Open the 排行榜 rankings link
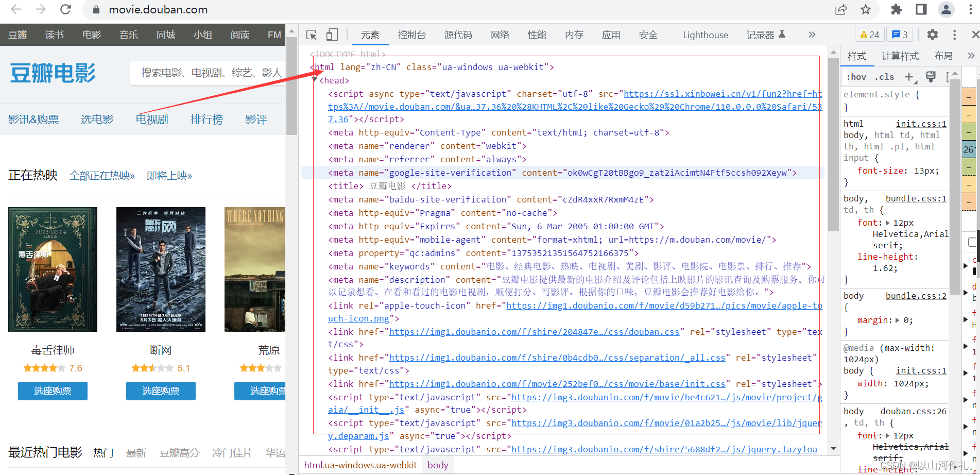980x475 pixels. tap(207, 120)
